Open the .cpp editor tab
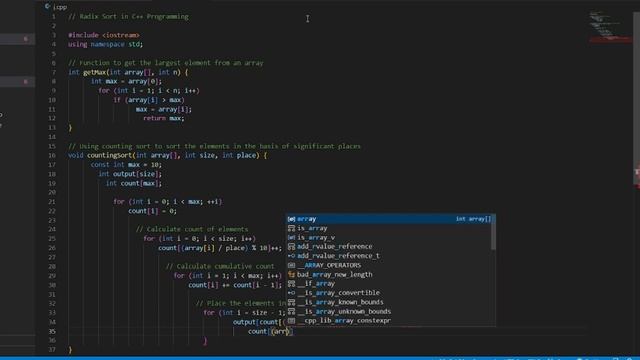This screenshot has width=640, height=360. coord(56,7)
